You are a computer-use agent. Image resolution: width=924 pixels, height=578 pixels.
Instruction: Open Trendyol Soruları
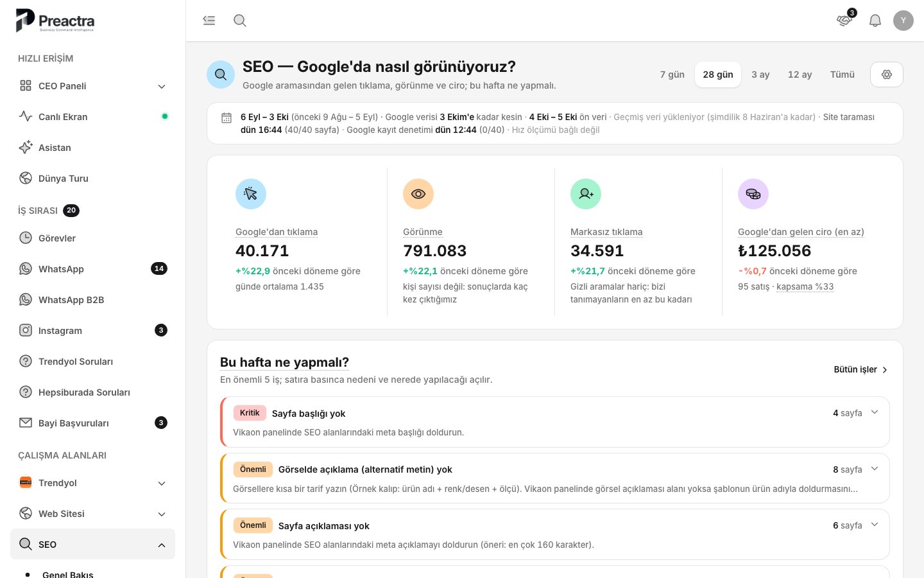point(92,362)
